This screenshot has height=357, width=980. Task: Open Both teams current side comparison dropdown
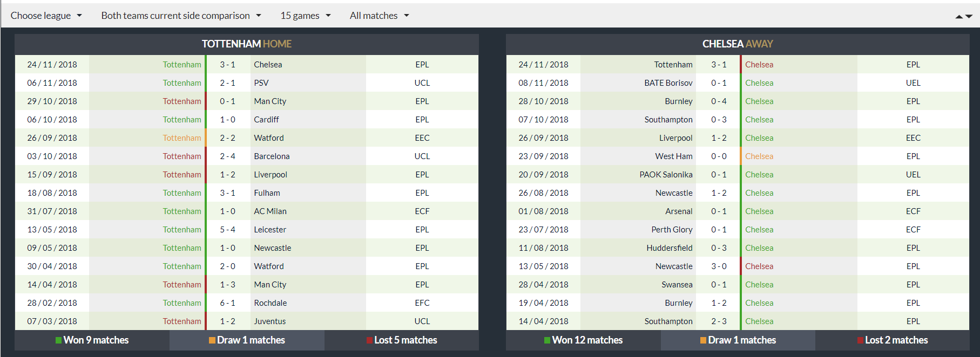(181, 16)
